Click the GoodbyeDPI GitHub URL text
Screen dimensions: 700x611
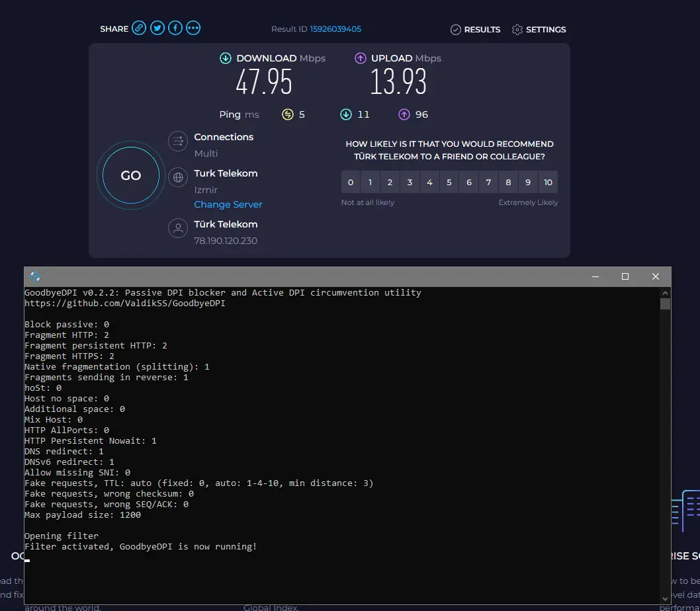pos(125,303)
